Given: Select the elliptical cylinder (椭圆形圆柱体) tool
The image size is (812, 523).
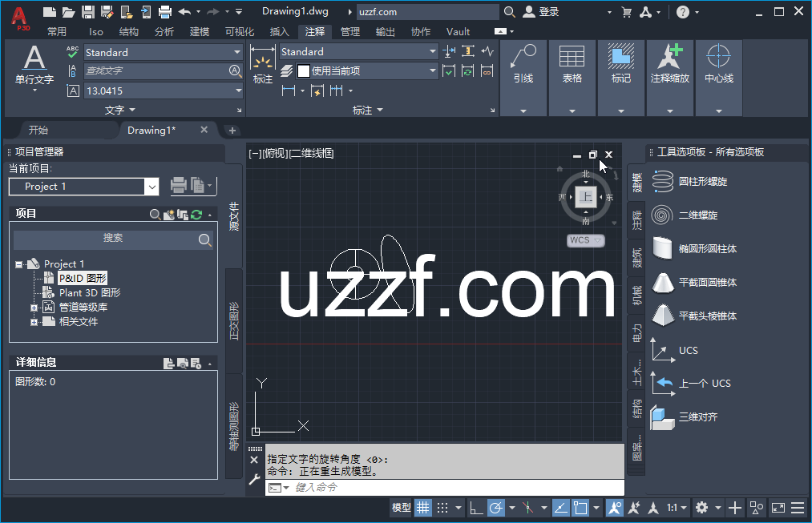Looking at the screenshot, I should coord(694,249).
